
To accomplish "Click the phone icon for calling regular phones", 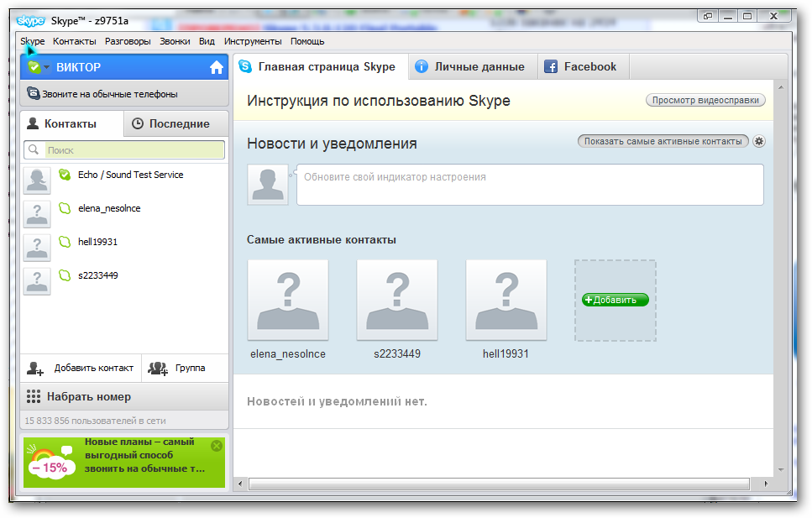I will click(x=33, y=94).
